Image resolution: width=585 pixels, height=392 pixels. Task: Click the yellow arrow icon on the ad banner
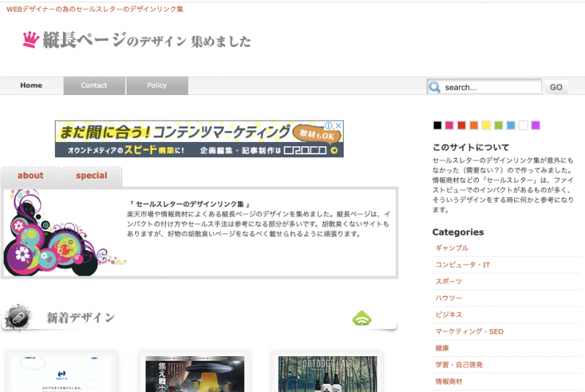point(334,151)
